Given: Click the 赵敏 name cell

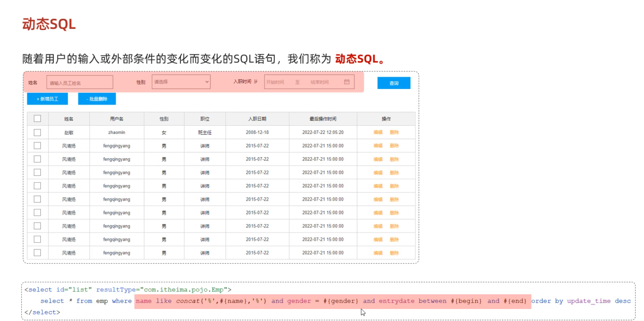Looking at the screenshot, I should coord(69,132).
